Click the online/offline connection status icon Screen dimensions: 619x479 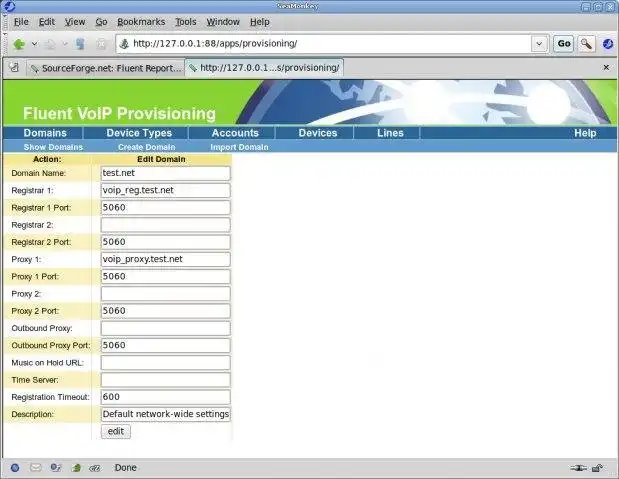tap(578, 468)
